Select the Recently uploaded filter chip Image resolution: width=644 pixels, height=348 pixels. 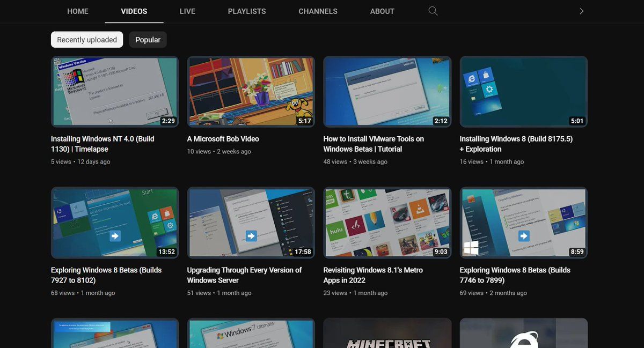click(87, 40)
